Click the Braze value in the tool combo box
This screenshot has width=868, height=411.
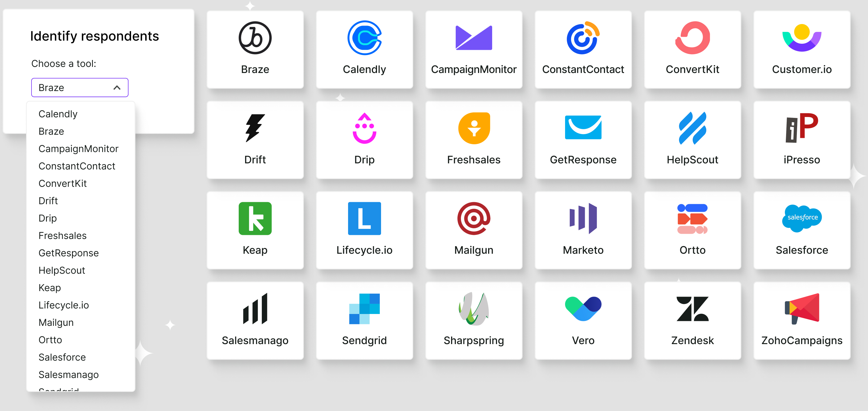[51, 88]
